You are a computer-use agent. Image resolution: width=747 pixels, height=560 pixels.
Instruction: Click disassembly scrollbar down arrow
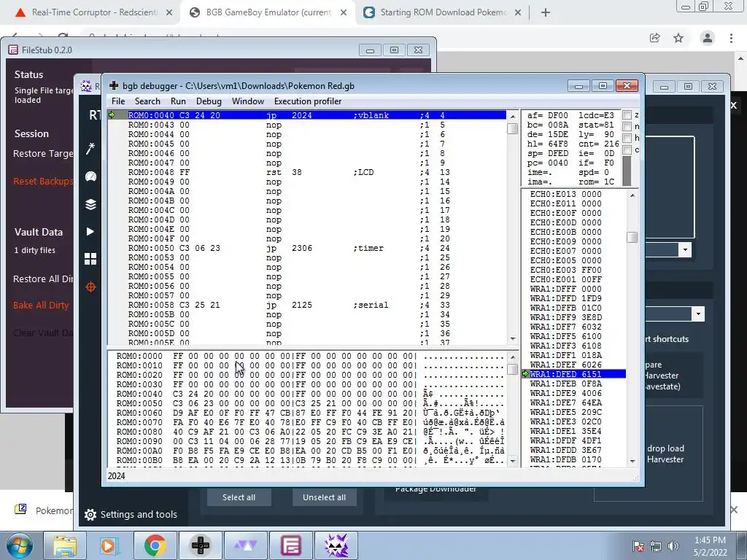point(513,339)
